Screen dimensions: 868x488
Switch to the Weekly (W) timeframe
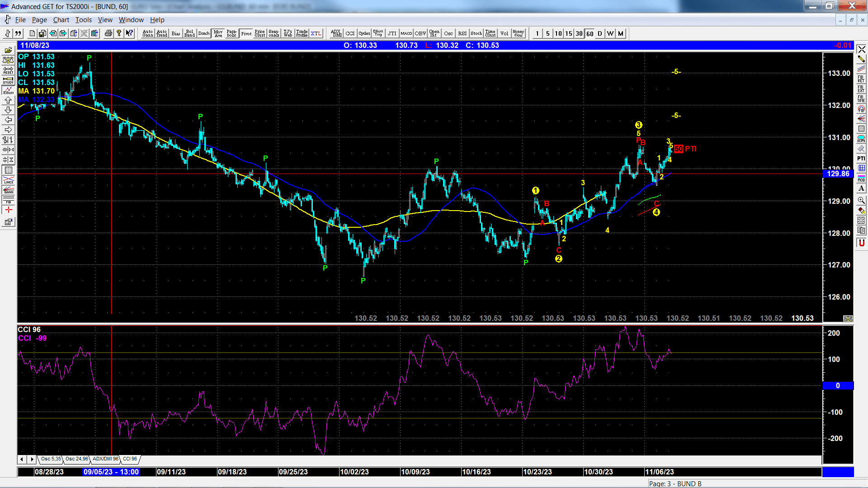tap(610, 33)
